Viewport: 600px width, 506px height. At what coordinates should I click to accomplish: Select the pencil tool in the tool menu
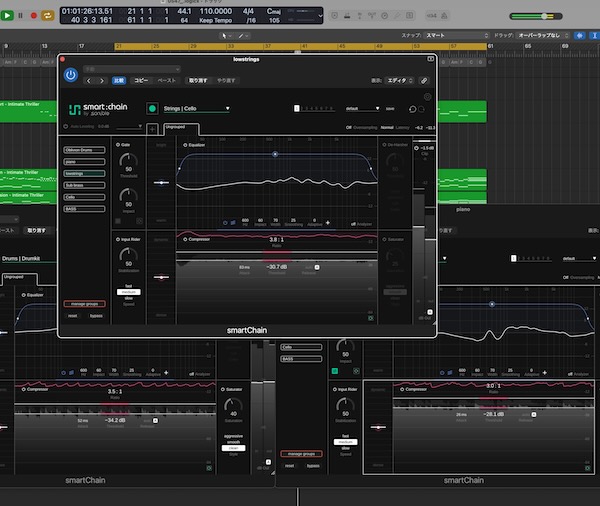click(x=241, y=36)
